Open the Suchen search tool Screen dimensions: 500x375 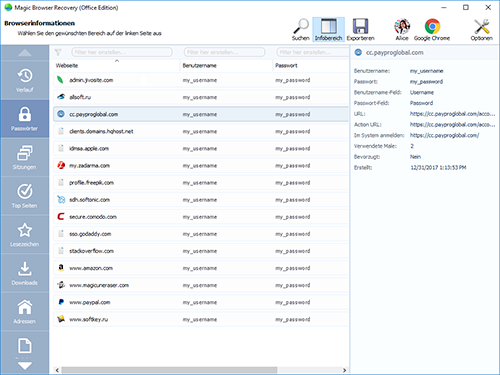click(301, 30)
